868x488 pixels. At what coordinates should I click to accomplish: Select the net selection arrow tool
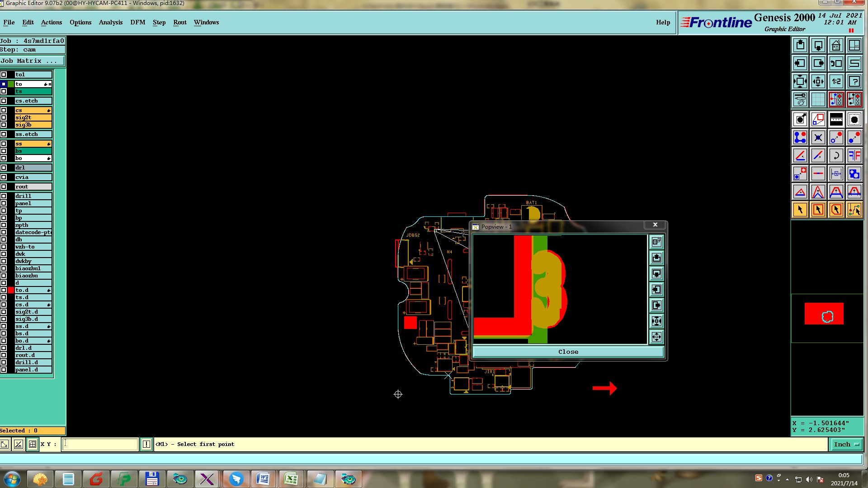(x=854, y=210)
